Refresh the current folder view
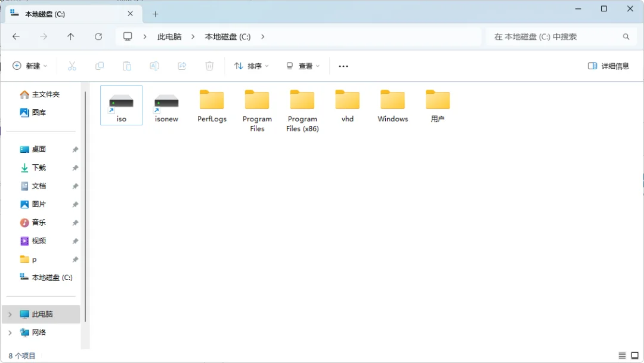 98,36
